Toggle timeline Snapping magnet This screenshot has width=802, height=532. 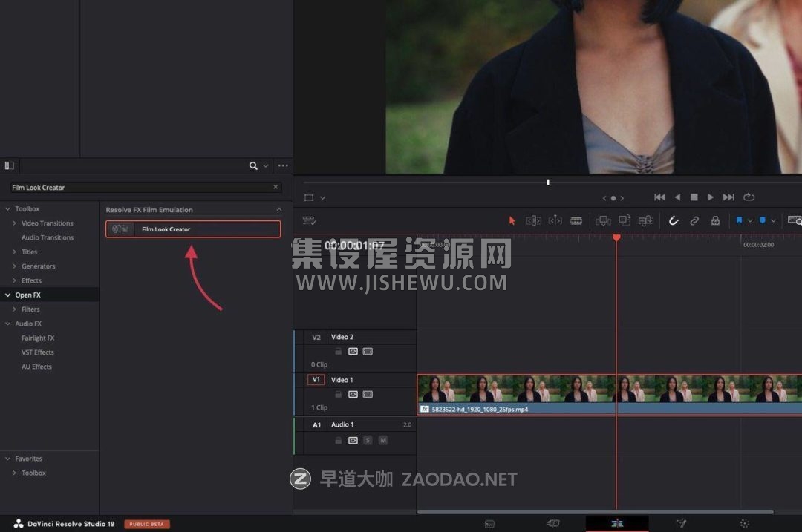point(674,221)
